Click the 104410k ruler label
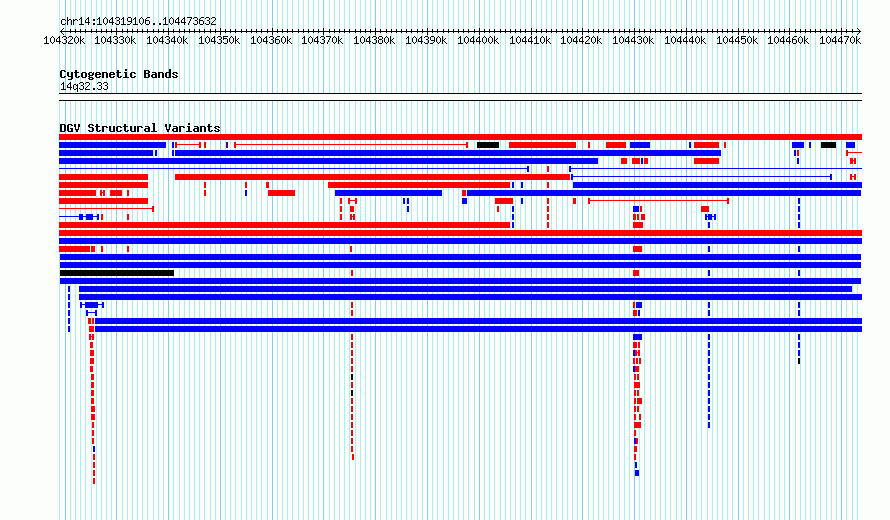Screen dimensions: 890x520 [x=530, y=40]
